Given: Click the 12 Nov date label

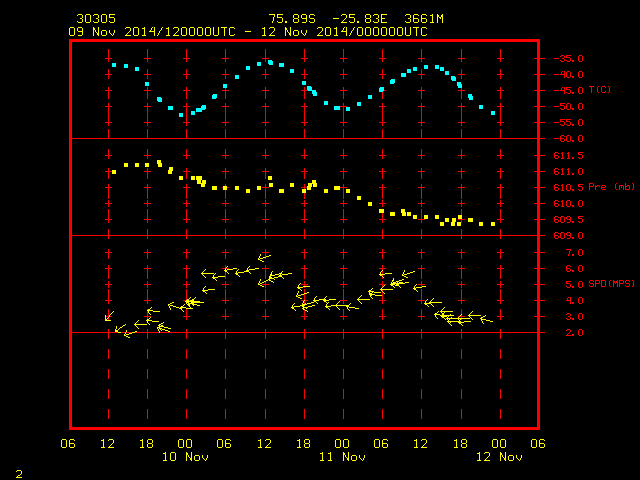Looking at the screenshot, I should click(499, 457).
